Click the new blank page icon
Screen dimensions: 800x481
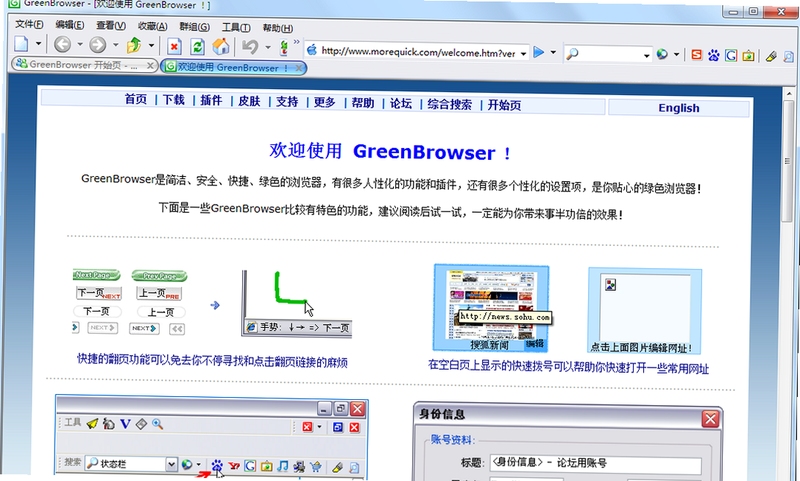(21, 44)
